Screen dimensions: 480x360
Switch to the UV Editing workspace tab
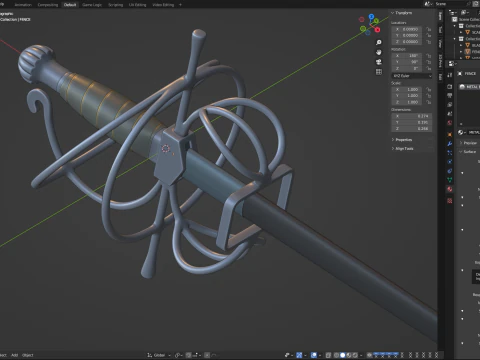click(137, 5)
